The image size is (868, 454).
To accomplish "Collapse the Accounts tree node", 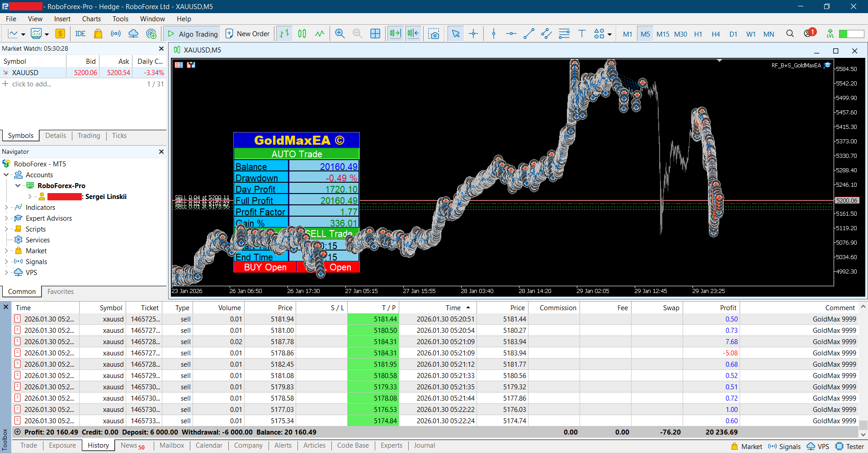I will (x=6, y=175).
